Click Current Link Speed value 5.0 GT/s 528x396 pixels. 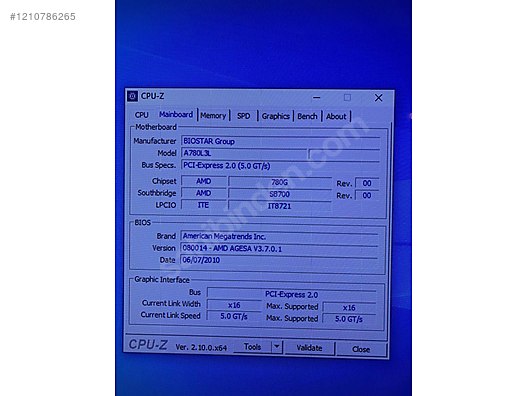tap(234, 317)
